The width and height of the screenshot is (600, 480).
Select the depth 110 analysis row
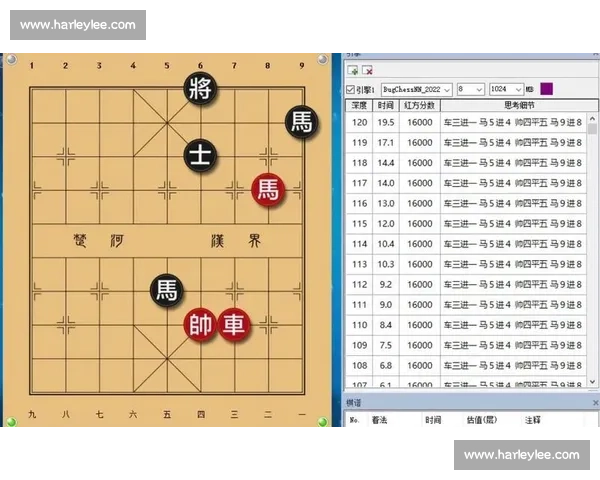(466, 325)
